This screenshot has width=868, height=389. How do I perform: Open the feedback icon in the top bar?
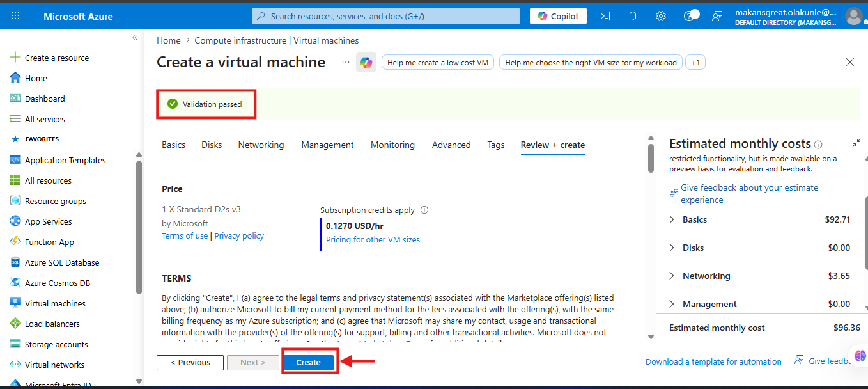click(x=717, y=16)
